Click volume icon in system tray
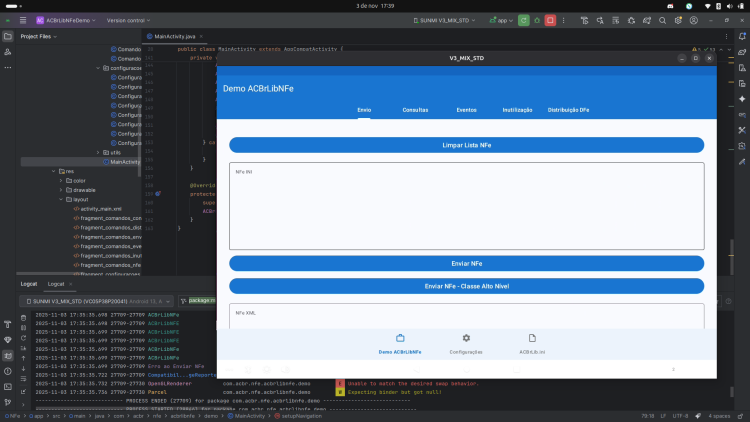Image resolution: width=750 pixels, height=422 pixels. pos(729,6)
